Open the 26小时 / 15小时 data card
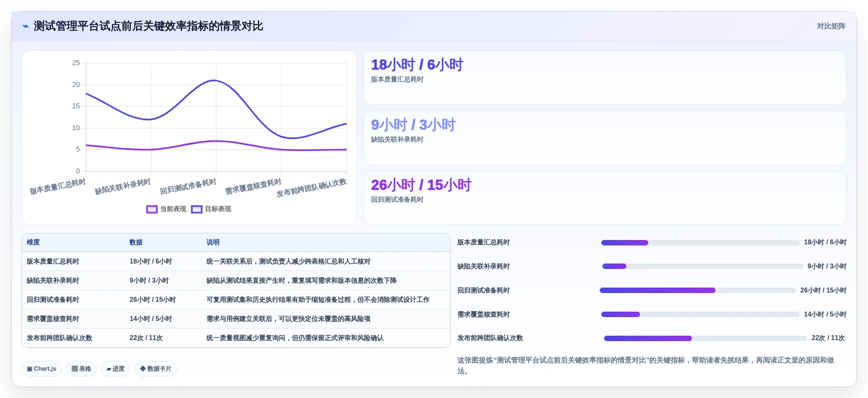 [605, 198]
